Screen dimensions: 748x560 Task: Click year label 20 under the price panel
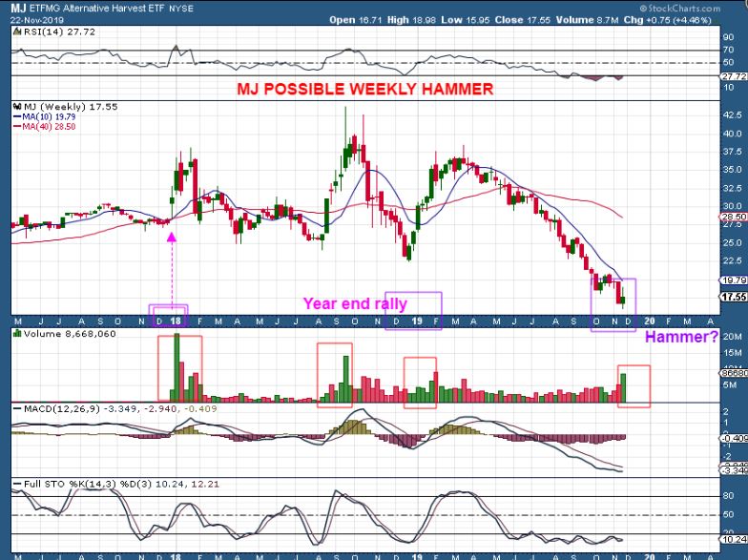point(649,321)
